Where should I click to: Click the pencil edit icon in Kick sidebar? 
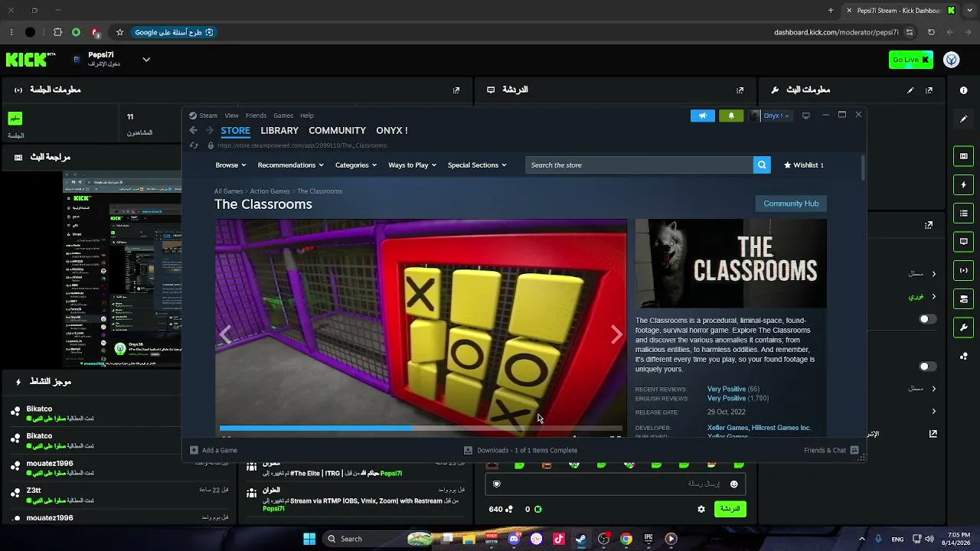tap(963, 119)
